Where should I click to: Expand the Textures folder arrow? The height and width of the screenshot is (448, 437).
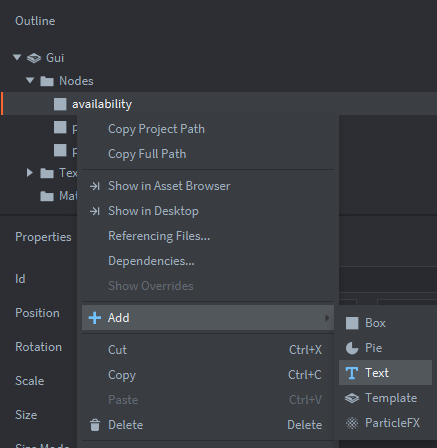coord(30,173)
